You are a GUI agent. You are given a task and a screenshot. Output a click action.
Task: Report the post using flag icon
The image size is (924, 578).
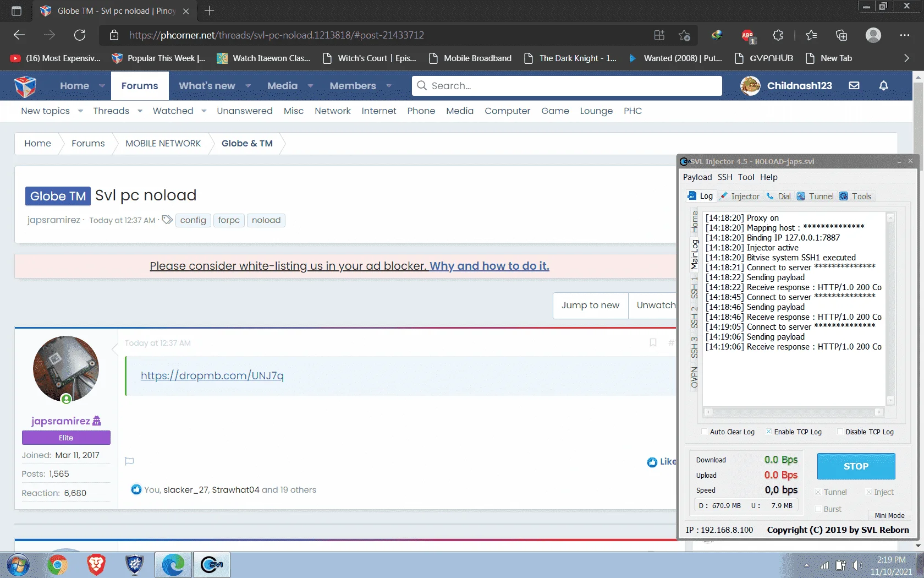click(x=130, y=461)
